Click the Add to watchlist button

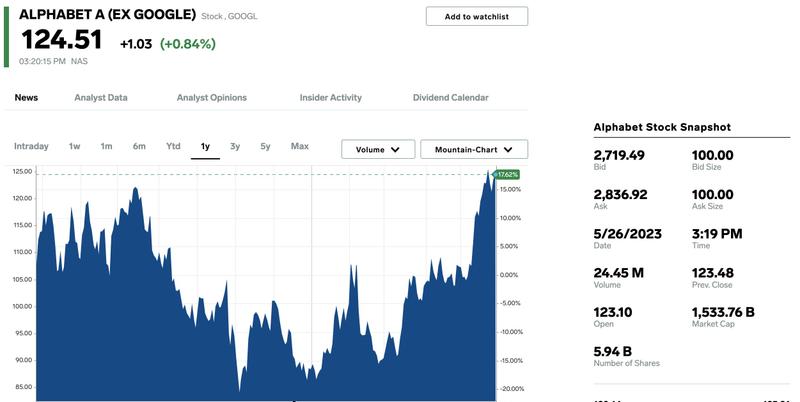click(477, 16)
